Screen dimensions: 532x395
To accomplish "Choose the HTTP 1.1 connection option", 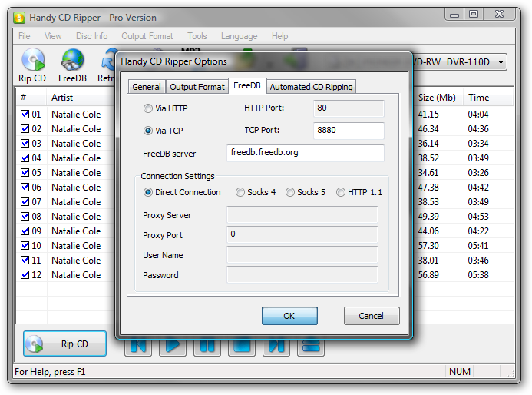I will (341, 192).
